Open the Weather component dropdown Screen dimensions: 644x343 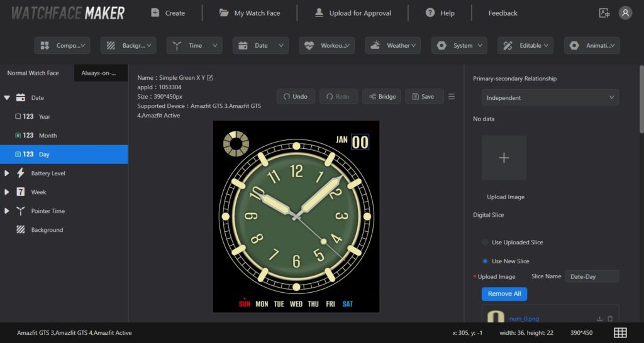tap(392, 45)
